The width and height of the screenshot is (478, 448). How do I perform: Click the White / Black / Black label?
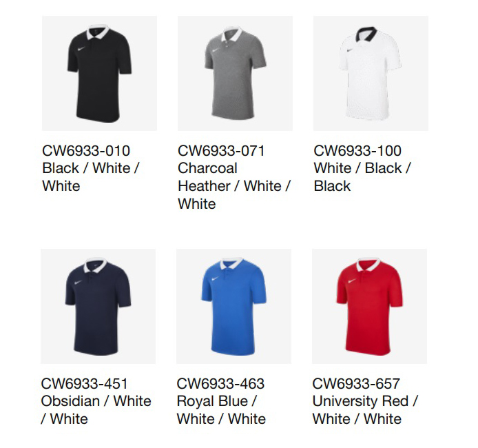coord(362,177)
